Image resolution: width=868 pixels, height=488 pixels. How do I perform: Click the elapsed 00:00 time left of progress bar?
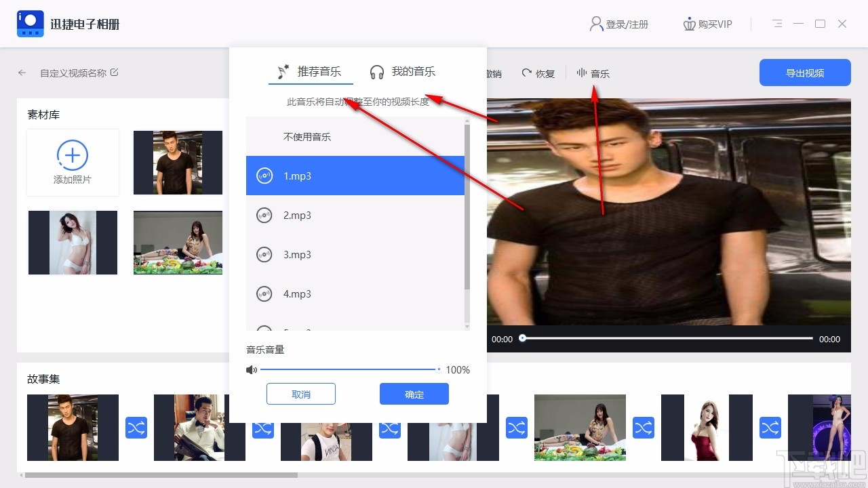[502, 339]
